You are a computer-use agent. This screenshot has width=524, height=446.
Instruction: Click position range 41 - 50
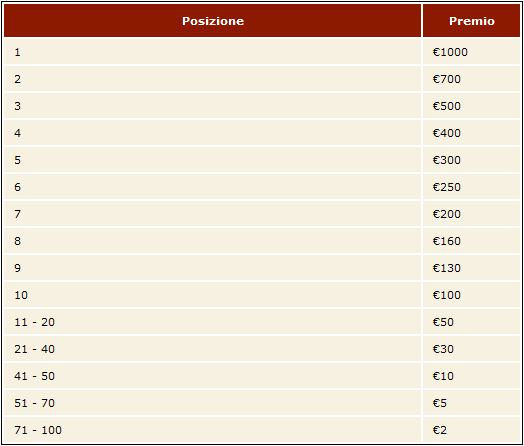pos(34,376)
